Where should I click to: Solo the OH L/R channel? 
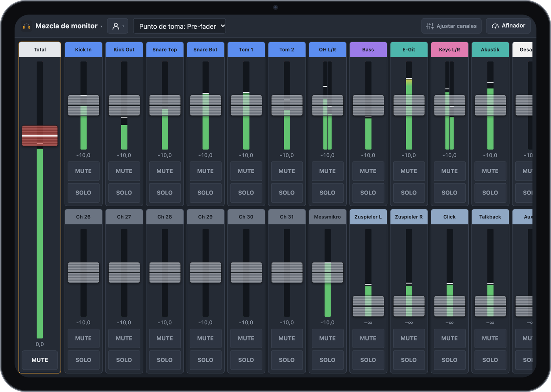327,192
